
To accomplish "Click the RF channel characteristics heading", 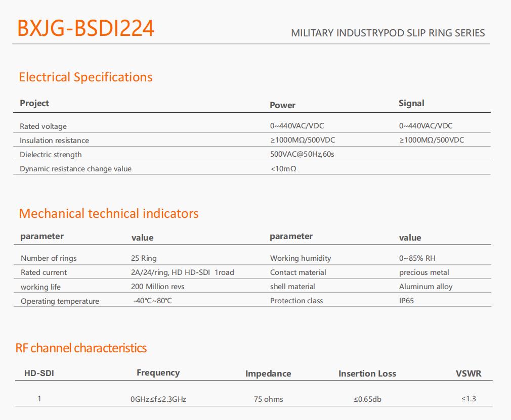I will point(81,348).
